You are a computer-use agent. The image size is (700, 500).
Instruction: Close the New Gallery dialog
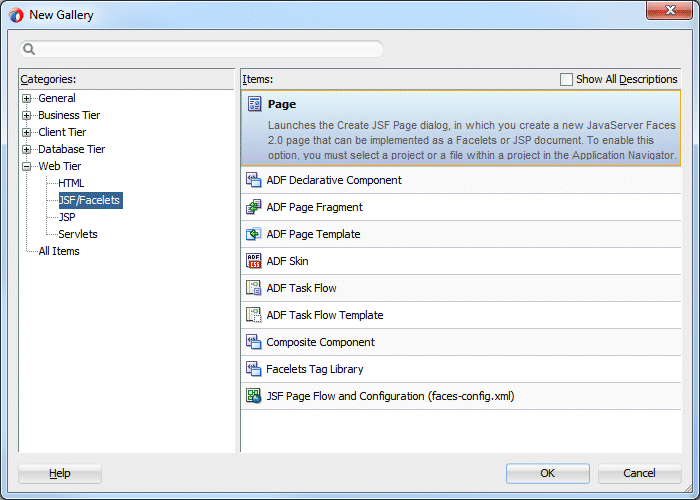(x=670, y=10)
